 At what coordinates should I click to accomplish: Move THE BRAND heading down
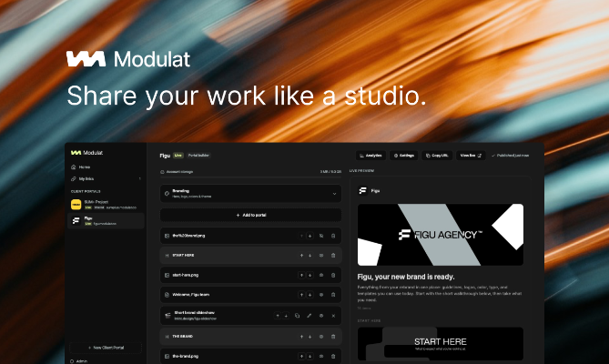click(310, 337)
